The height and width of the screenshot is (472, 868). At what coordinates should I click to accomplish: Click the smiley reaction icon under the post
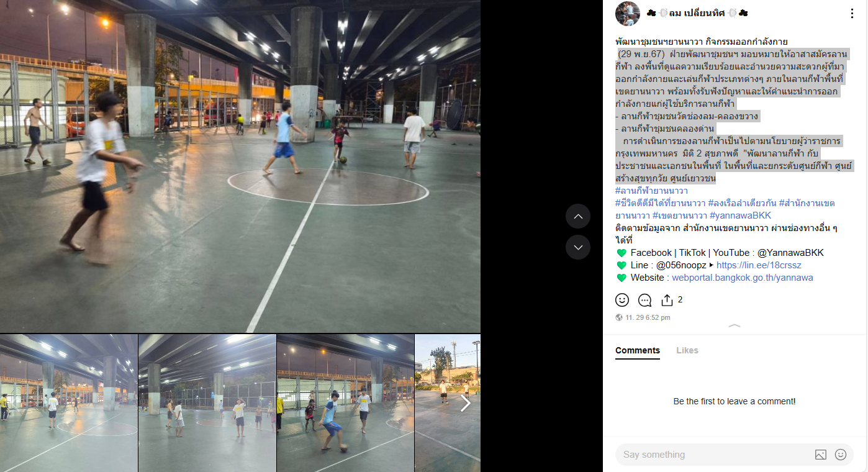pyautogui.click(x=622, y=300)
